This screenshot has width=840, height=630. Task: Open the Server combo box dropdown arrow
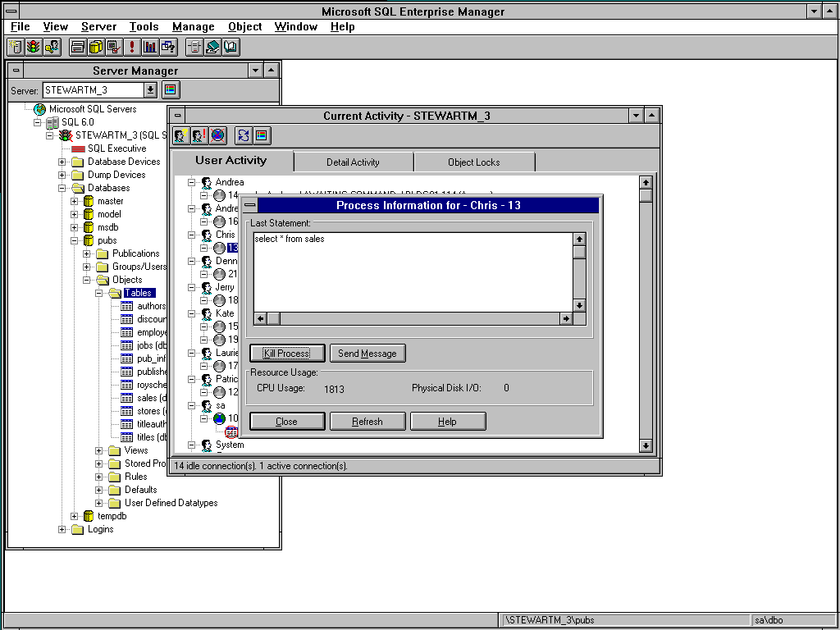[x=151, y=90]
